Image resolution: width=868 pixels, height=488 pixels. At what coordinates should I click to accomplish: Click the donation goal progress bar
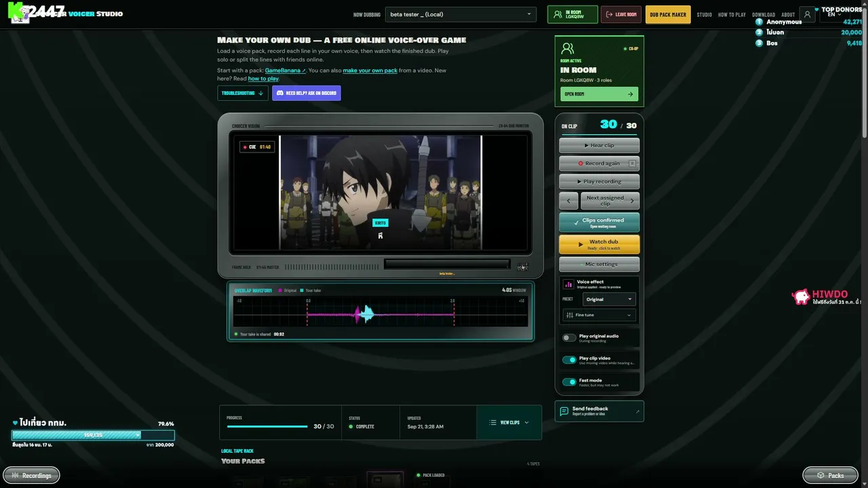[x=93, y=435]
